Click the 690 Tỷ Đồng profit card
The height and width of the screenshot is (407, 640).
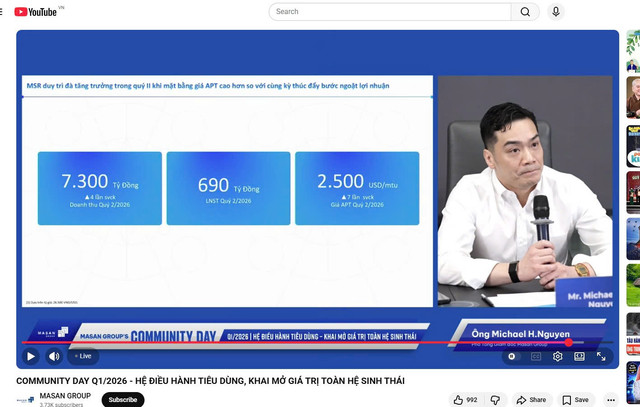click(228, 188)
